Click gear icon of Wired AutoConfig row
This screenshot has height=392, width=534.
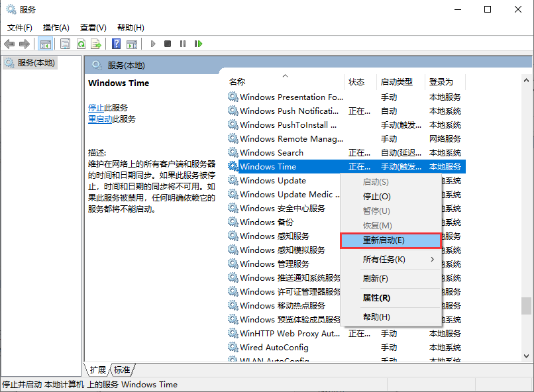click(x=233, y=348)
